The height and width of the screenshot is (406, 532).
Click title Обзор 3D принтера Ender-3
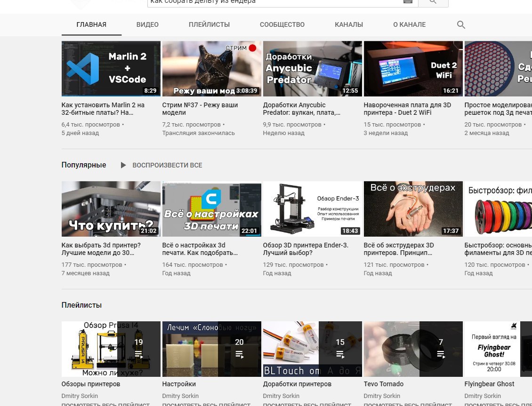(x=306, y=249)
